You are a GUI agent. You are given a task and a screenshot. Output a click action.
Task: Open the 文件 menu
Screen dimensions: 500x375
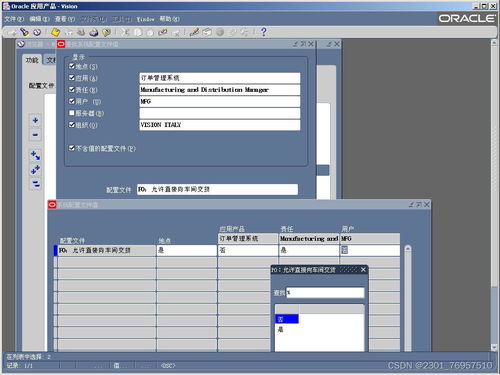click(14, 19)
